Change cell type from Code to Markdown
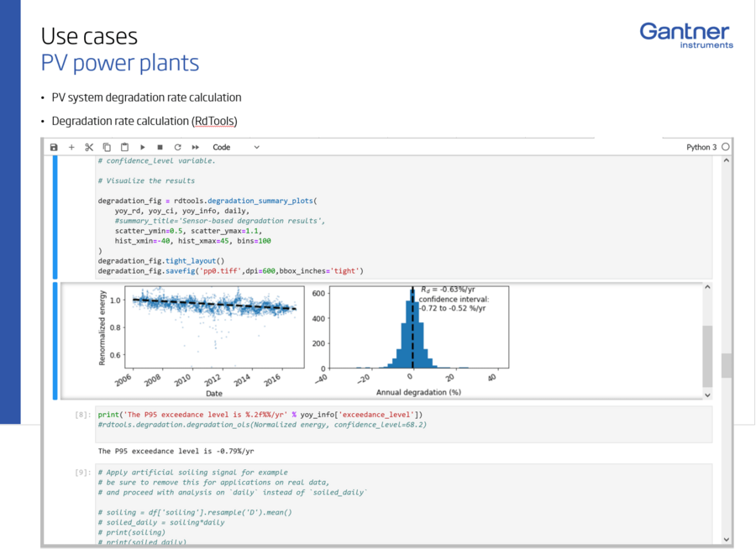This screenshot has width=756, height=549. tap(255, 147)
